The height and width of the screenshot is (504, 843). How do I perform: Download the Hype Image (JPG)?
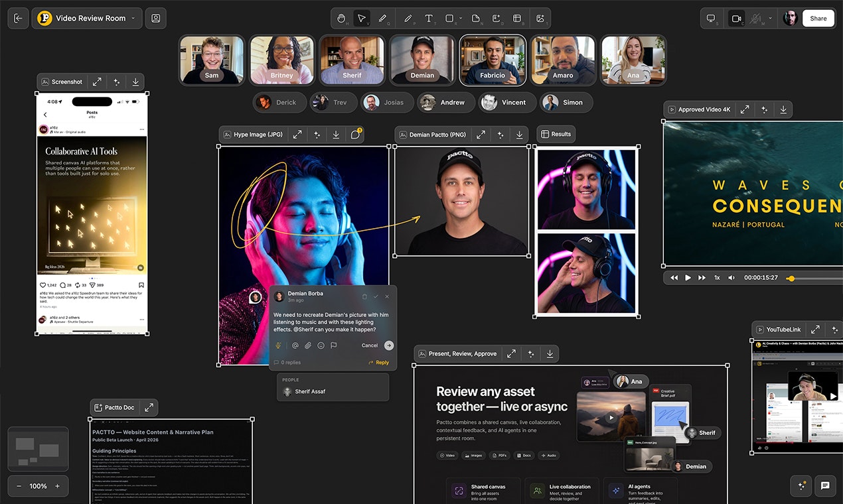(x=336, y=134)
